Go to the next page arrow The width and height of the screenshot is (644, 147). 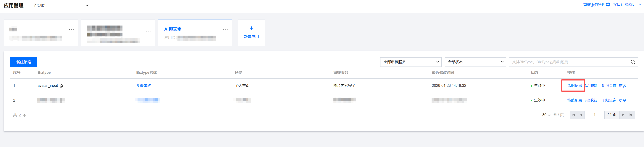click(x=623, y=115)
